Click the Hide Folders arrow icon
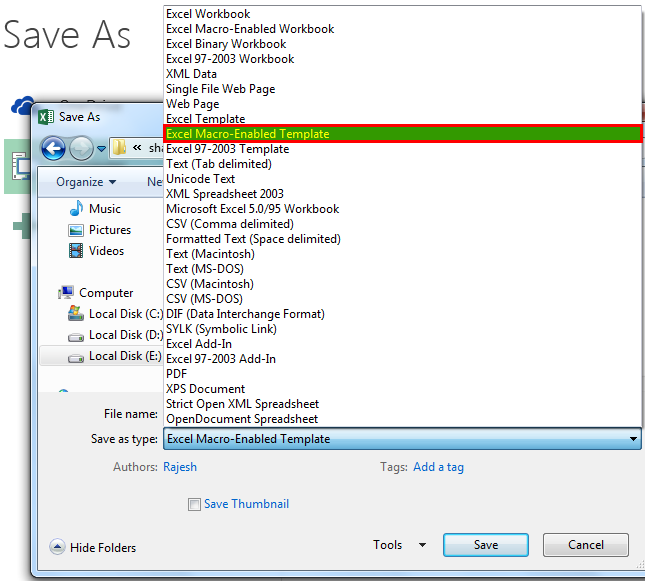 pyautogui.click(x=57, y=547)
